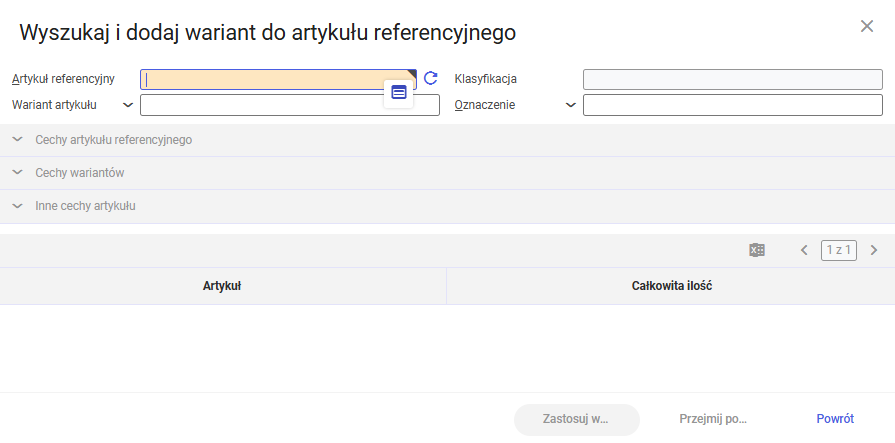Go to previous page arrow

coord(804,250)
